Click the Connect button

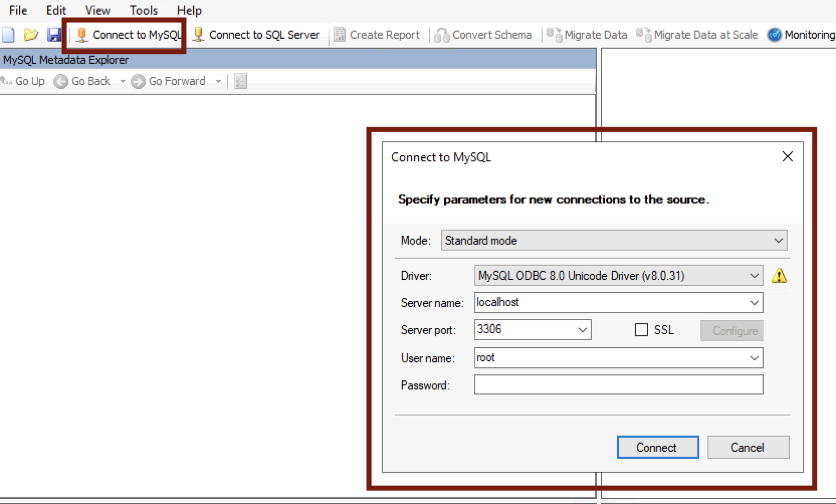tap(657, 447)
